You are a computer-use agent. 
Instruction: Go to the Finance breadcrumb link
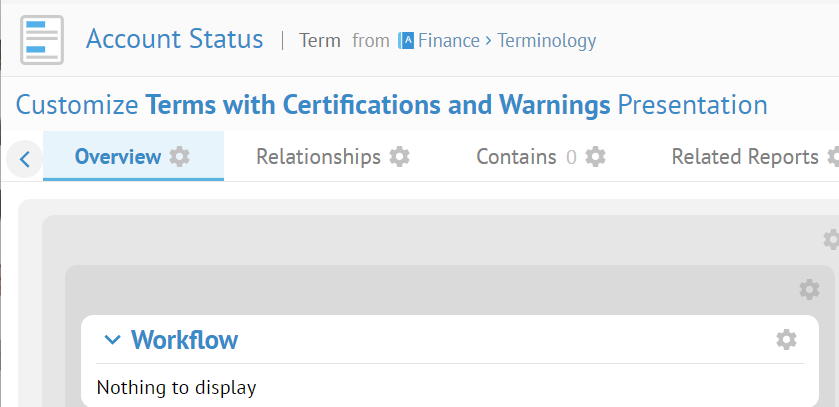(449, 41)
